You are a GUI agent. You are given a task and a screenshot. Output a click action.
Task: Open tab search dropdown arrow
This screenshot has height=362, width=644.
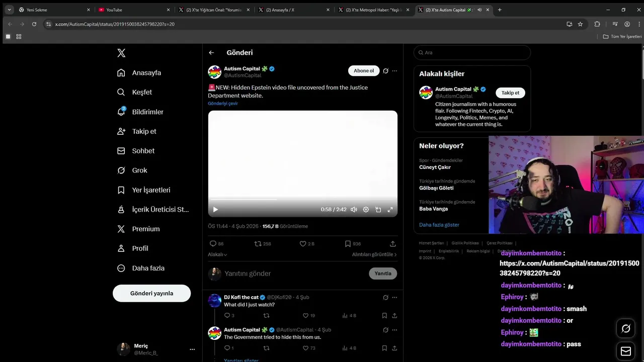(x=9, y=10)
